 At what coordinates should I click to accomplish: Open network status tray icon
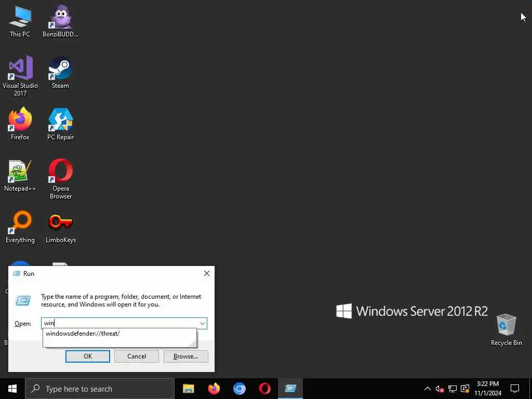453,389
